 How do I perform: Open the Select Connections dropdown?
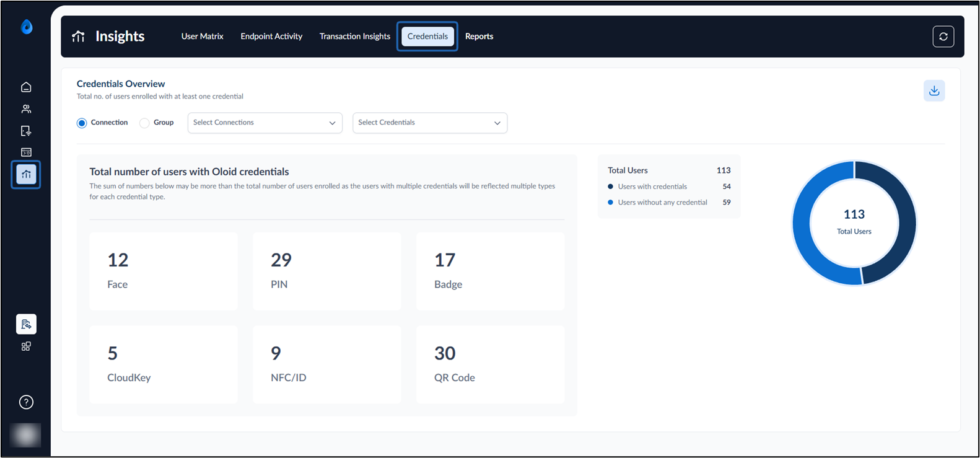[265, 123]
